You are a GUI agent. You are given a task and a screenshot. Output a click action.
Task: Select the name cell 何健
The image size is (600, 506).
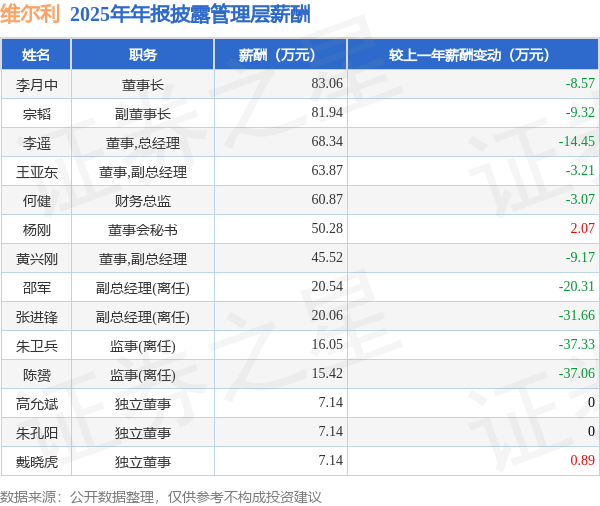coord(37,201)
